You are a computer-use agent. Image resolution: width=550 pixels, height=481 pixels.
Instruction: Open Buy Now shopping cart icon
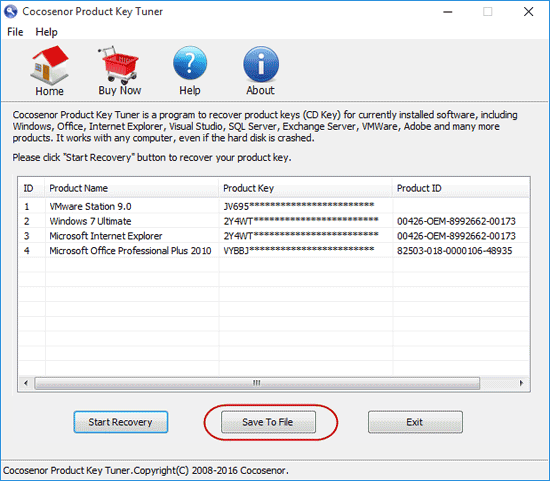tap(119, 65)
